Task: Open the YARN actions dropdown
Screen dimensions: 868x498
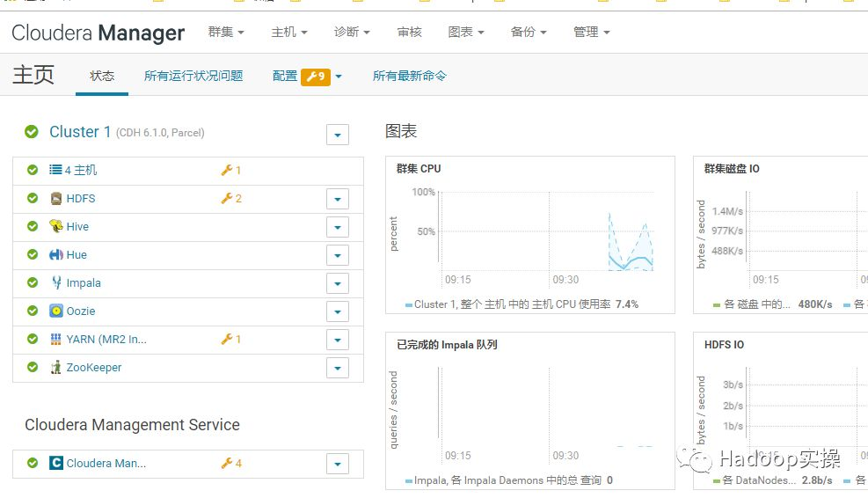Action: pyautogui.click(x=338, y=341)
